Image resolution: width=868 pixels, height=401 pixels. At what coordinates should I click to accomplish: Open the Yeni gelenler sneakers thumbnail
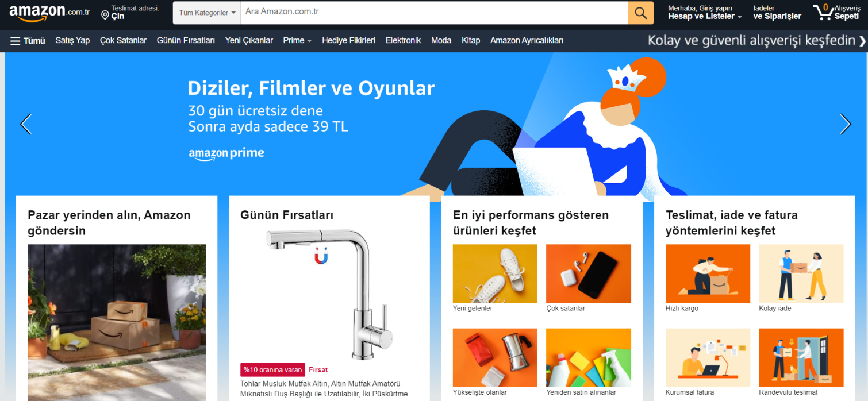tap(495, 273)
